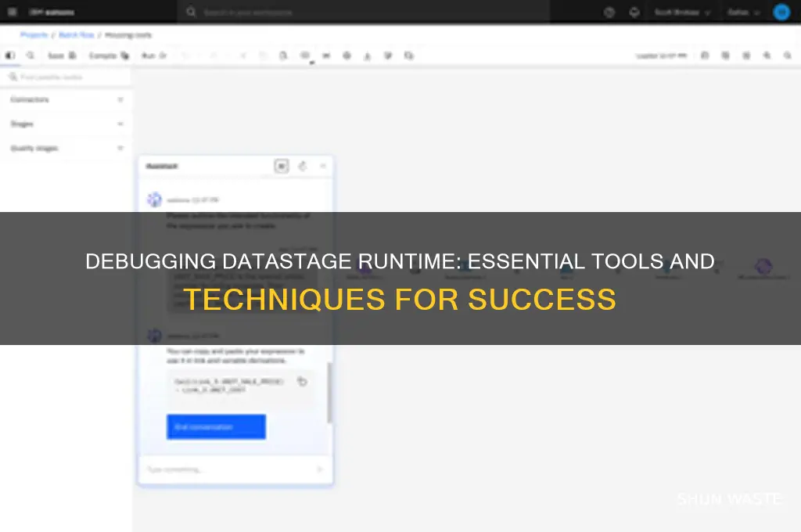Minimize the Assistant panel

point(323,166)
